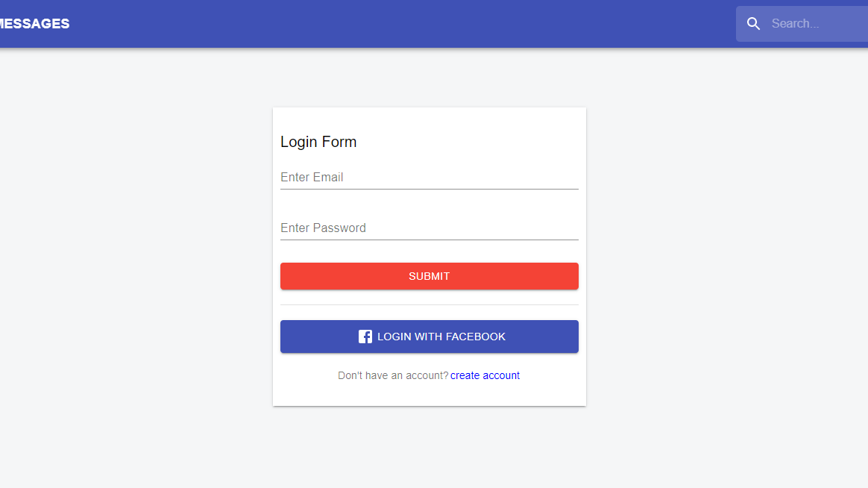Image resolution: width=868 pixels, height=488 pixels.
Task: Click into the Enter Password field
Action: click(429, 228)
